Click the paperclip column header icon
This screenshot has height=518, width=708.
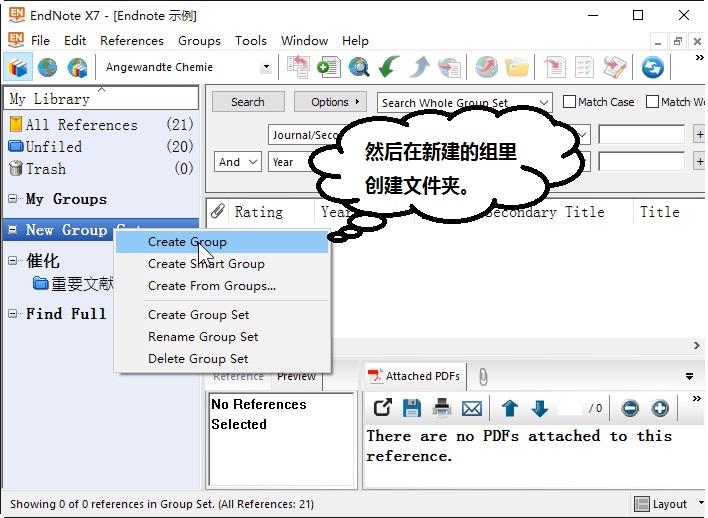pyautogui.click(x=218, y=211)
